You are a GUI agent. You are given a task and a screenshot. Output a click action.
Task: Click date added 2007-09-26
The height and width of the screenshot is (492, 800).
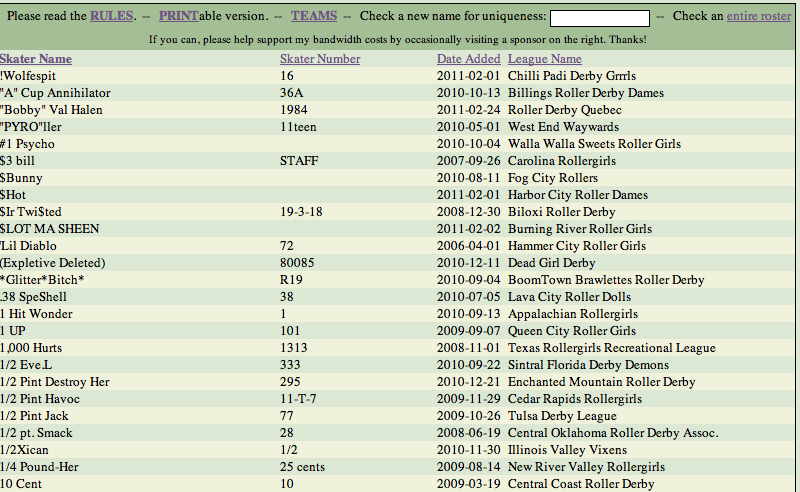tap(468, 161)
